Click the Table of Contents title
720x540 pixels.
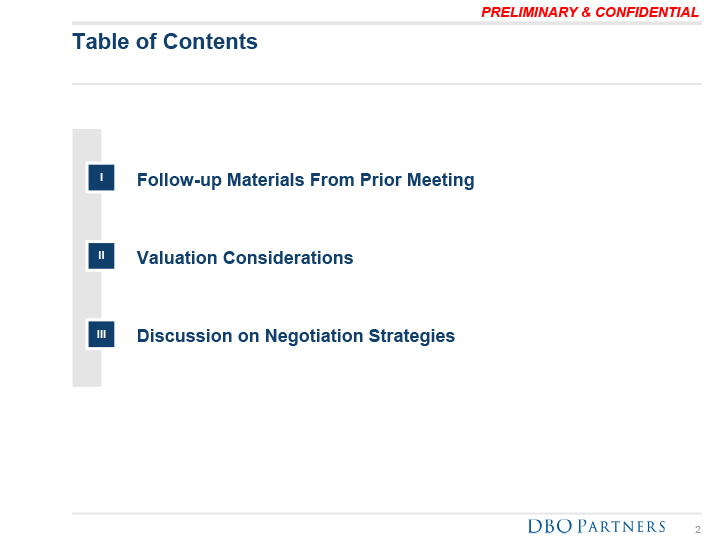click(165, 42)
